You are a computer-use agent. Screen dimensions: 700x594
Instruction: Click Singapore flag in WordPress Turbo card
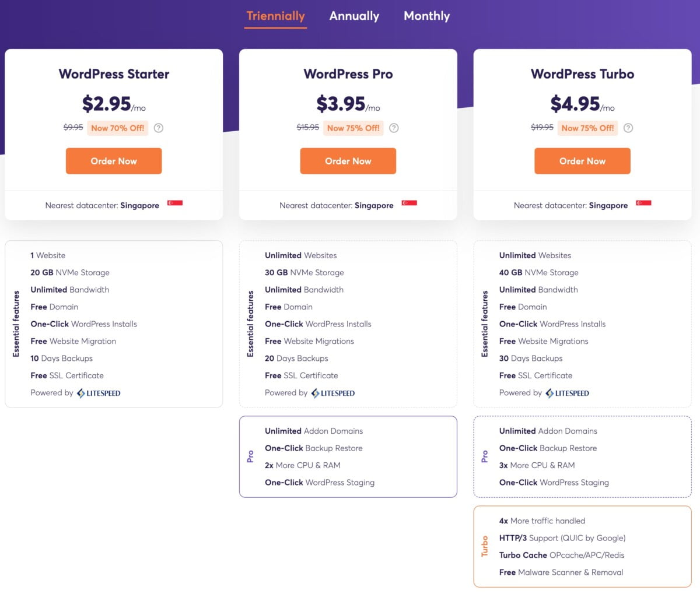pos(643,203)
